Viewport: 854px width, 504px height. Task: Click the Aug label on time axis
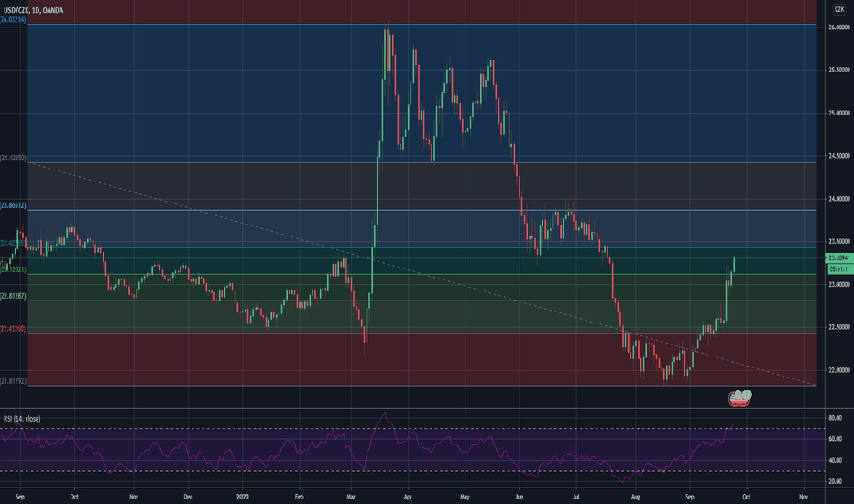point(634,497)
